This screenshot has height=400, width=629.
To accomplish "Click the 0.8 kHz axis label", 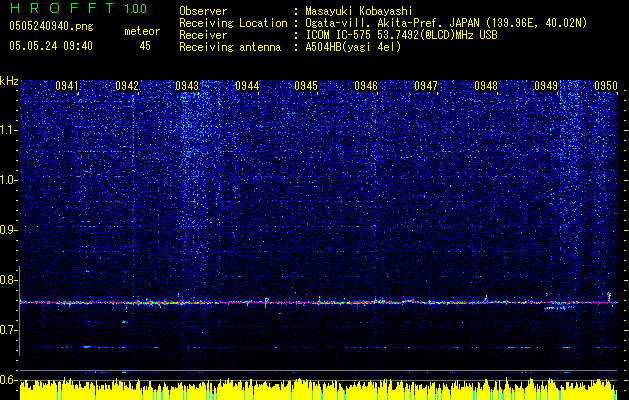I will coord(9,280).
